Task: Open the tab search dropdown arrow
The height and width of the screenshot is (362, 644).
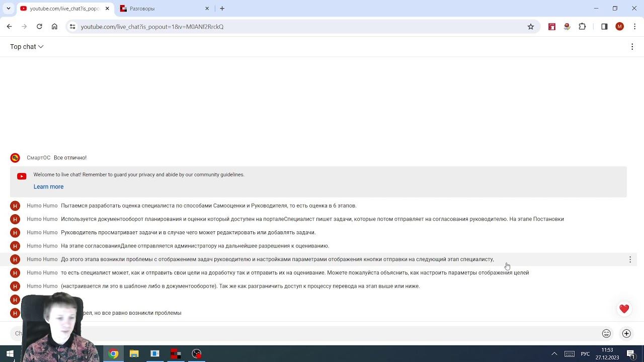Action: pyautogui.click(x=8, y=9)
